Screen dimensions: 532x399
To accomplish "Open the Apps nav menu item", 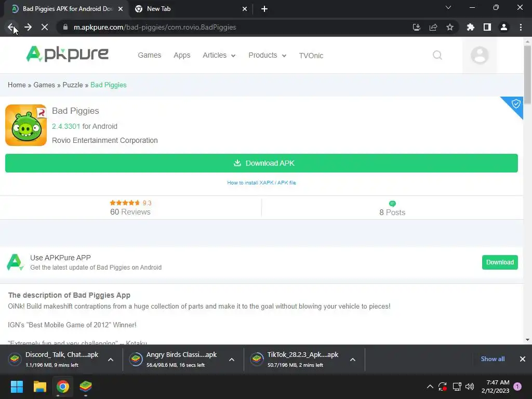I will [182, 55].
